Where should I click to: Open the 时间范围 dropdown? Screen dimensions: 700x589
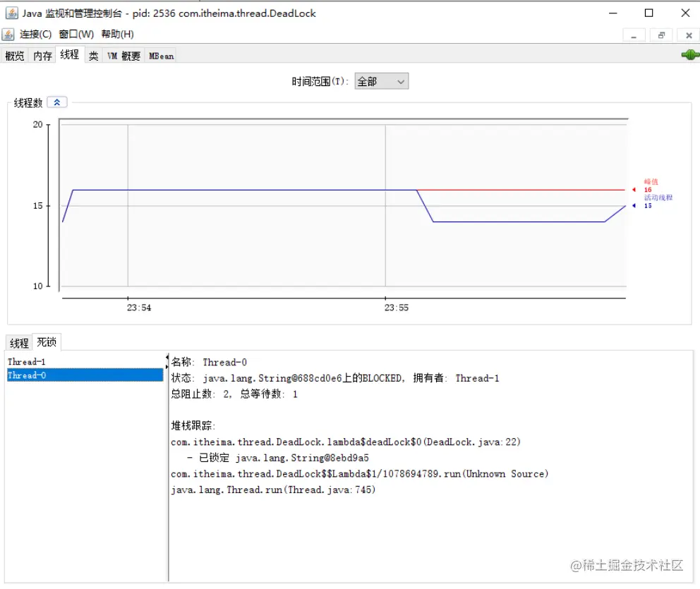click(x=381, y=81)
